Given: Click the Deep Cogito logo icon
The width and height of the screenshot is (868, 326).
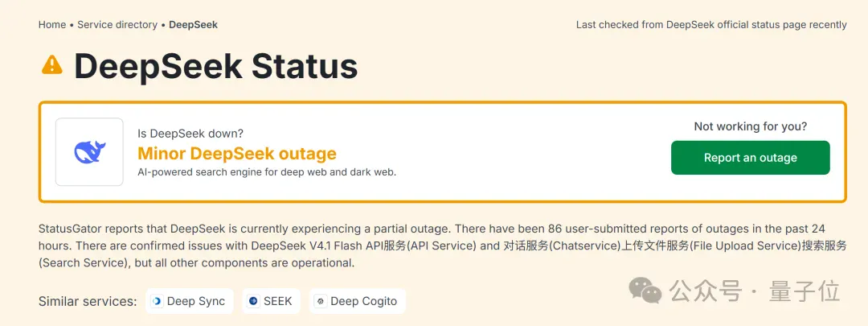Looking at the screenshot, I should (x=320, y=301).
